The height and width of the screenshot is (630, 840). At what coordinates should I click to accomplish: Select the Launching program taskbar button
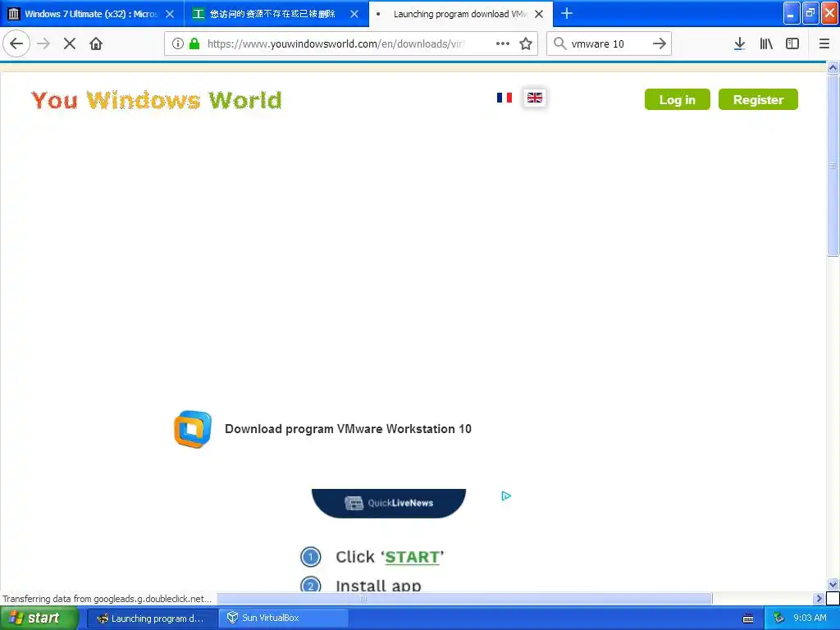(x=152, y=619)
